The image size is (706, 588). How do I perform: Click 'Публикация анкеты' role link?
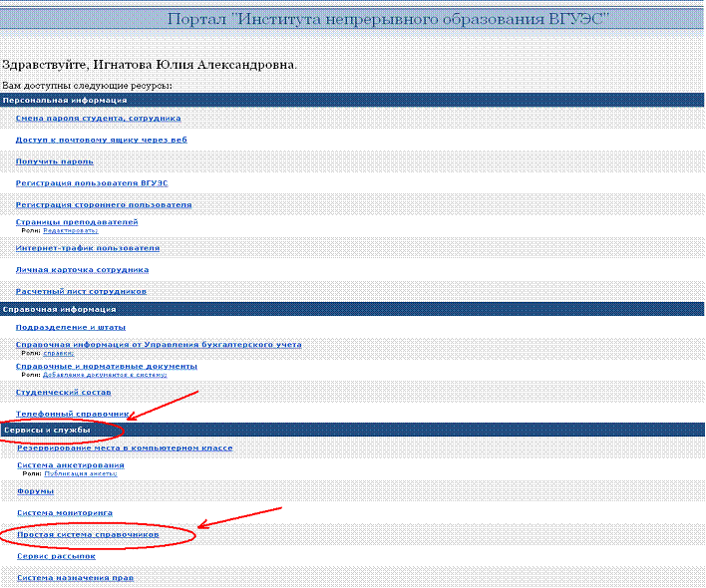(81, 473)
